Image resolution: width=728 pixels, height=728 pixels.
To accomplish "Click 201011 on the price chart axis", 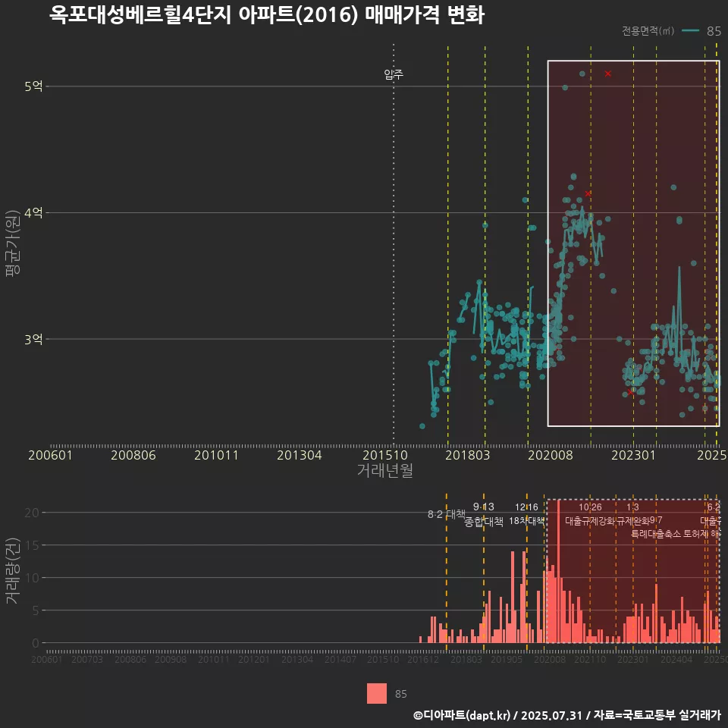I will tap(216, 455).
